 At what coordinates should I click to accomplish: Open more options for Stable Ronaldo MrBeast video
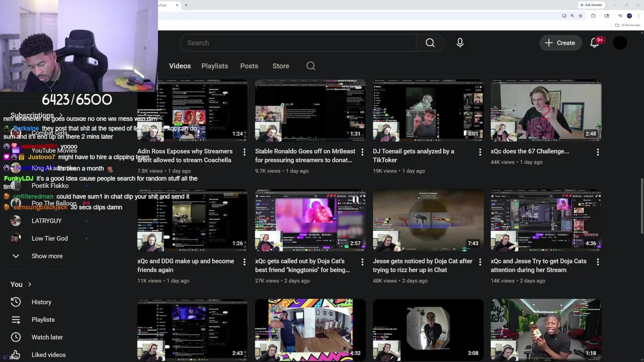coord(362,151)
